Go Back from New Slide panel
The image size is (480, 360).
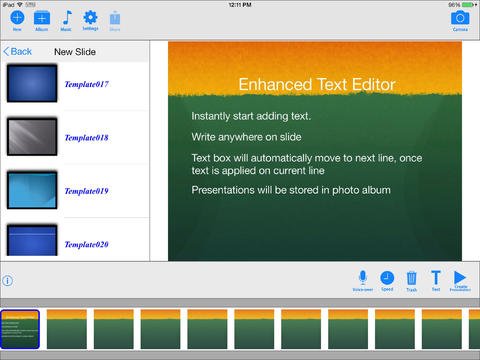click(x=18, y=52)
